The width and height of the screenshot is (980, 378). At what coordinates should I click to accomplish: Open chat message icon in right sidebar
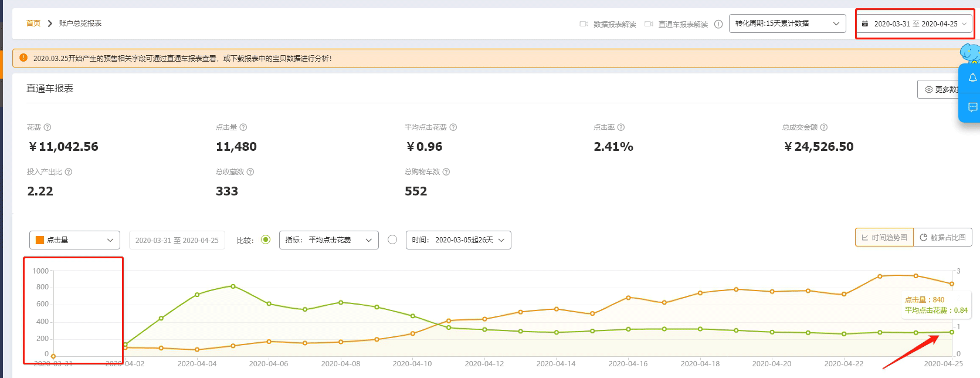(x=972, y=107)
